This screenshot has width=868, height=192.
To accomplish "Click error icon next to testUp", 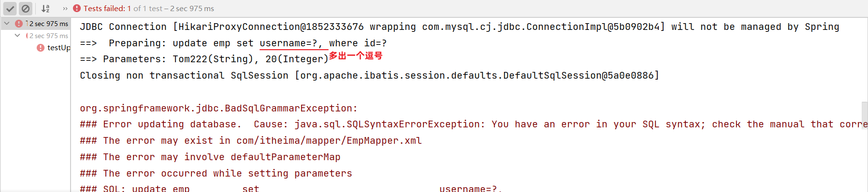I will [x=41, y=47].
